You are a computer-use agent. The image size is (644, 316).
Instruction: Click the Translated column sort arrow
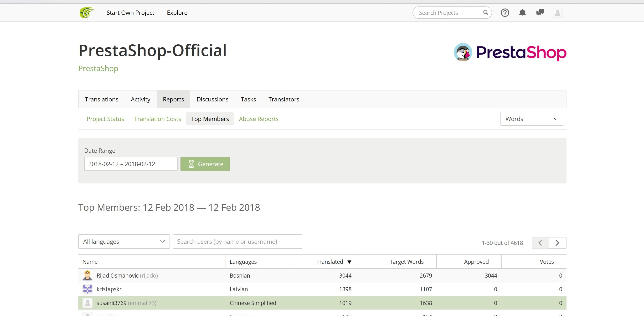tap(349, 262)
